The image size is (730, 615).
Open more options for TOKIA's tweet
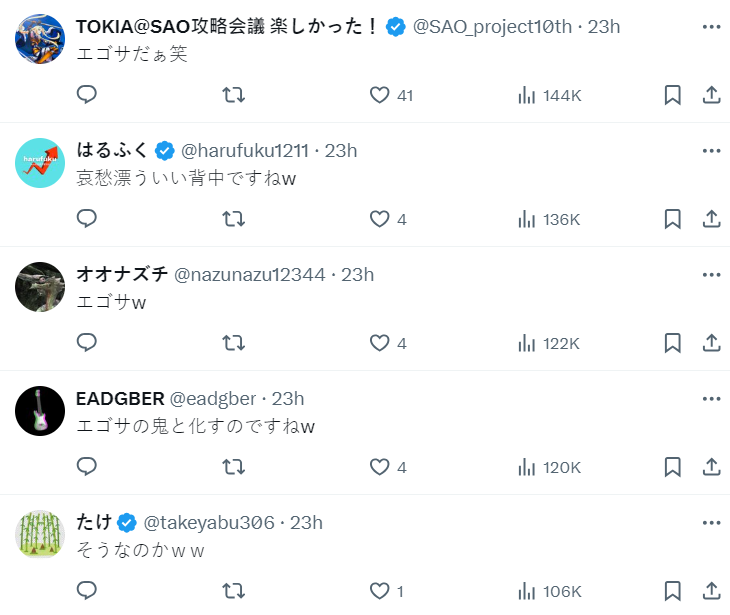pos(711,27)
